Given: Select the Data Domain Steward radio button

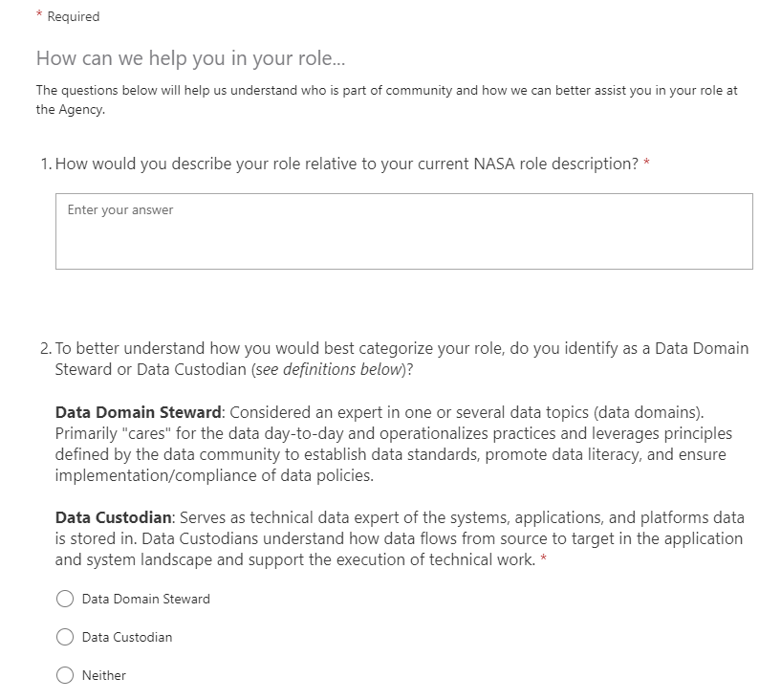Looking at the screenshot, I should click(65, 599).
